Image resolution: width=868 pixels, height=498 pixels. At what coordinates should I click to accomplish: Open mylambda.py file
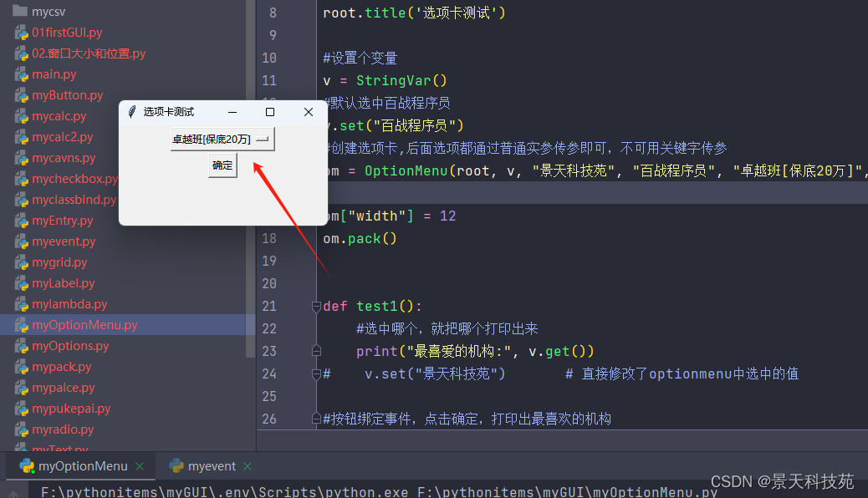coord(69,304)
